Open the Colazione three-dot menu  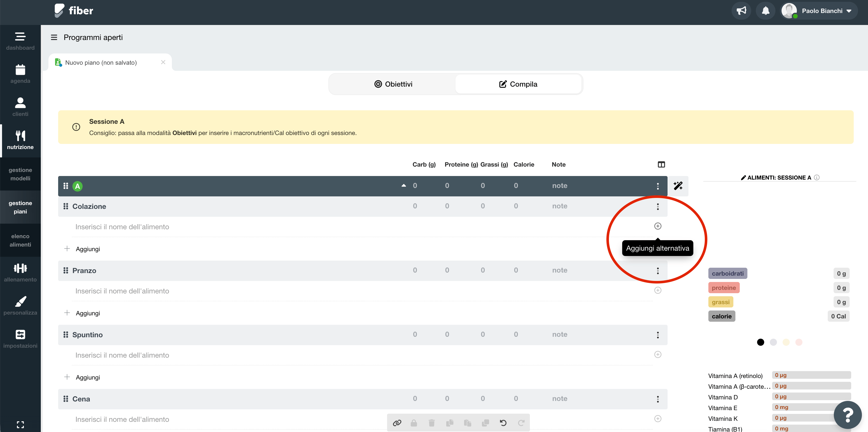(x=657, y=206)
